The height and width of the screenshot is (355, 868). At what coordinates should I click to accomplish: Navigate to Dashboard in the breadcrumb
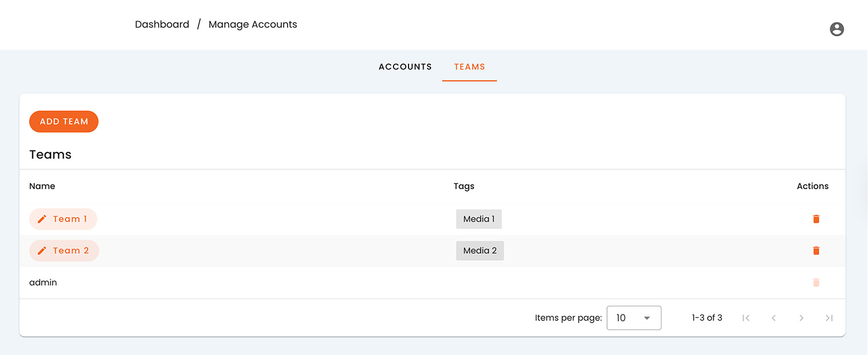[x=162, y=24]
